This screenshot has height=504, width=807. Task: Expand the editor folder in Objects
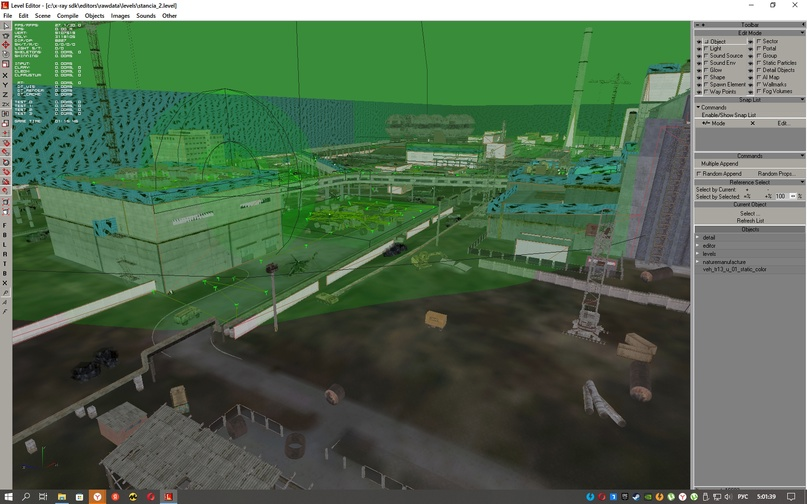[698, 246]
